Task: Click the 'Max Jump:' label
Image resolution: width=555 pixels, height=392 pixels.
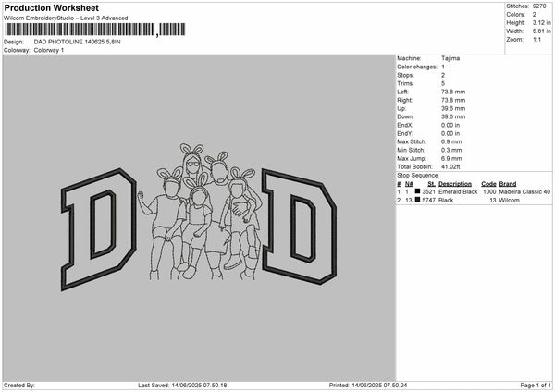Action: click(x=412, y=158)
